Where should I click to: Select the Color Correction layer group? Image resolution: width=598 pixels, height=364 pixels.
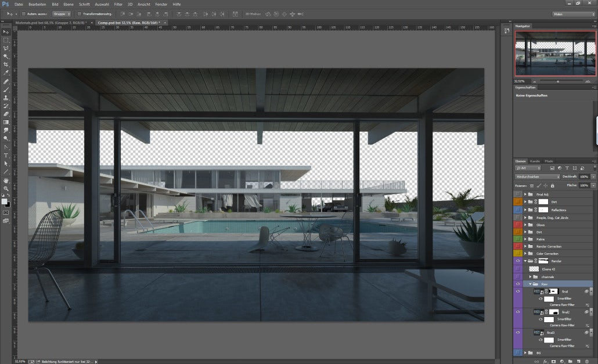548,254
